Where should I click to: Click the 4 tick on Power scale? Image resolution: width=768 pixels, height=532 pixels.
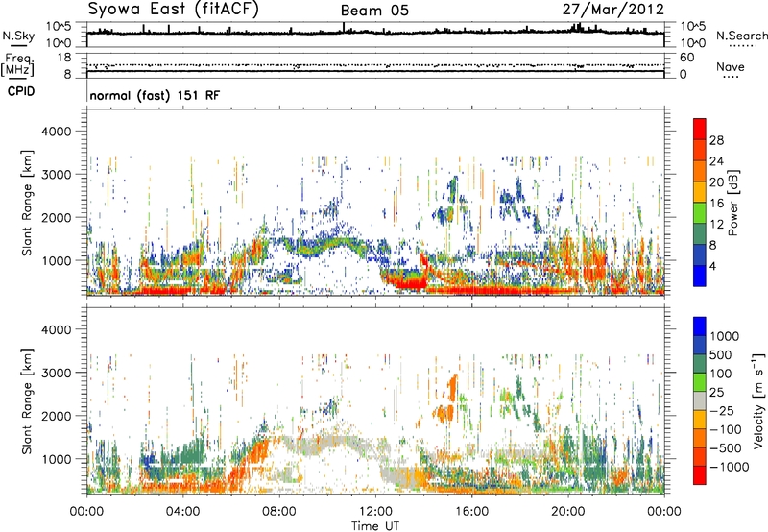712,267
